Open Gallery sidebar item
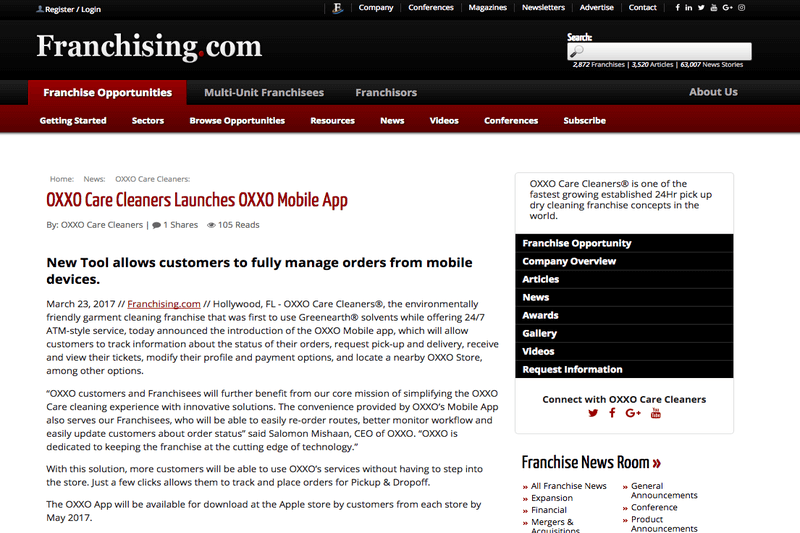800x533 pixels. coord(624,334)
